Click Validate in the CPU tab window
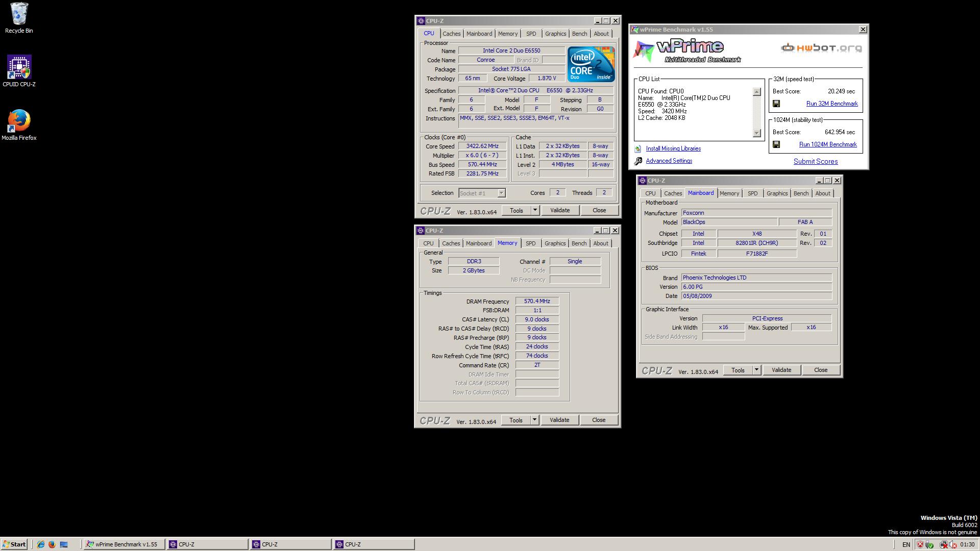This screenshot has width=980, height=551. 559,210
